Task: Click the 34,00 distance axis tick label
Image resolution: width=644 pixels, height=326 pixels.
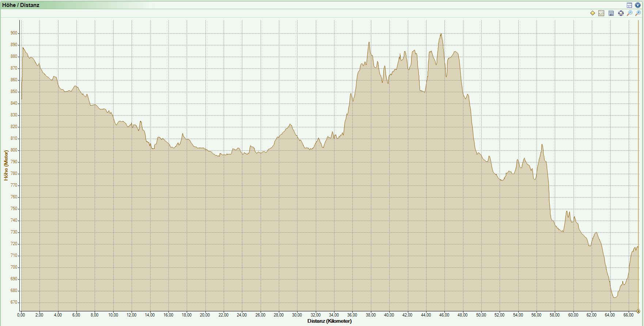Action: [x=334, y=315]
